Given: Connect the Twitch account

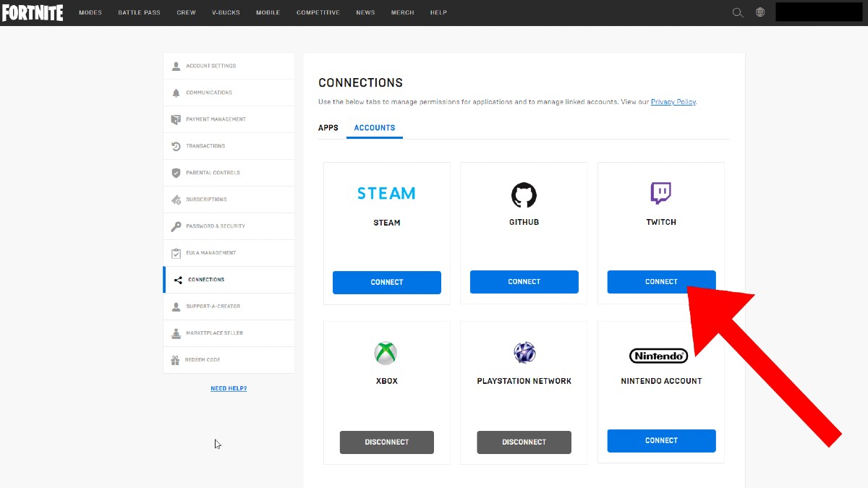Looking at the screenshot, I should click(x=660, y=282).
